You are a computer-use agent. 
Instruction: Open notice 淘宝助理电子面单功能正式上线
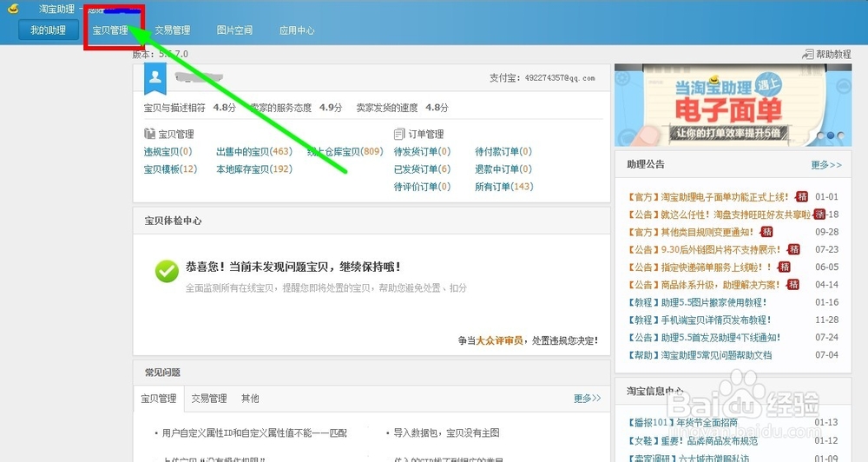coord(708,196)
